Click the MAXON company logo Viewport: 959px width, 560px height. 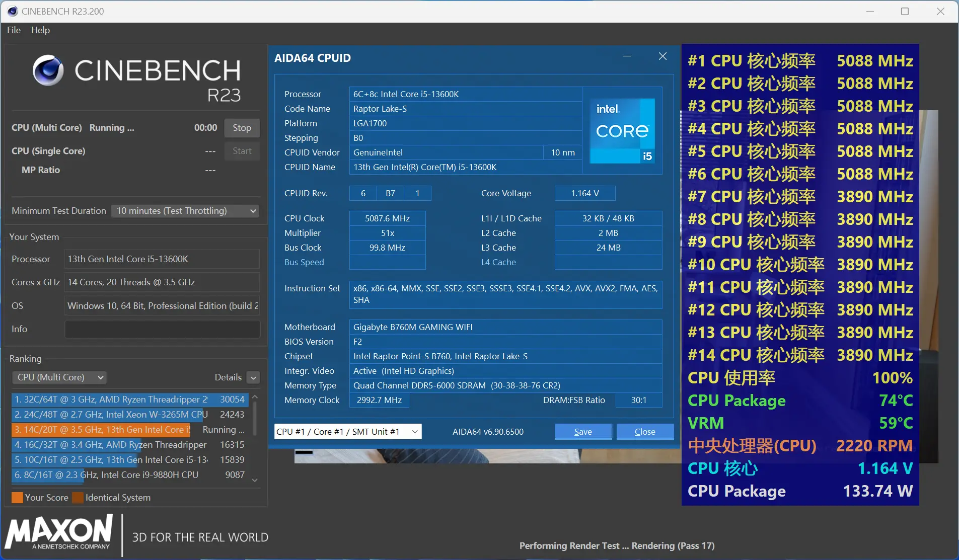tap(58, 532)
